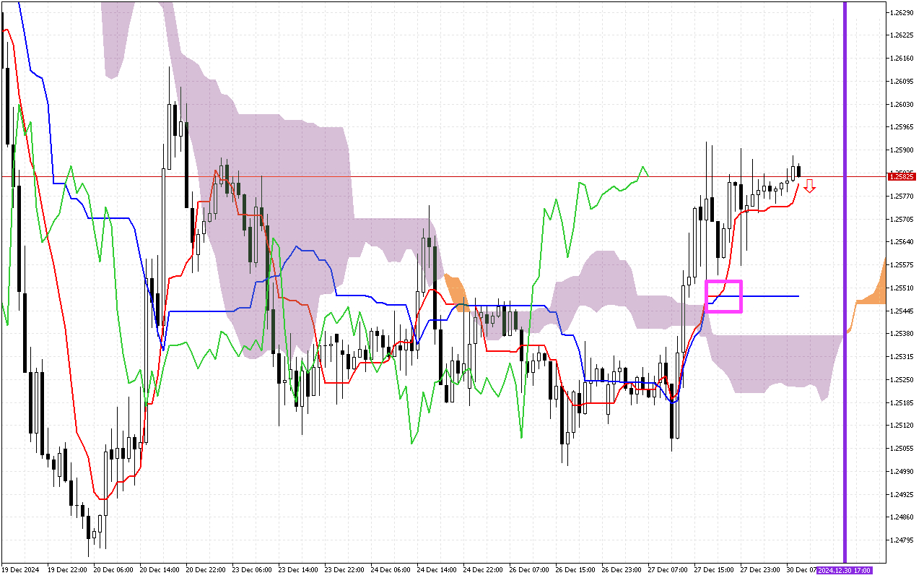Click the 24 Dec 22:00 time label
Viewport: 924px width, 578px height.
tap(483, 570)
